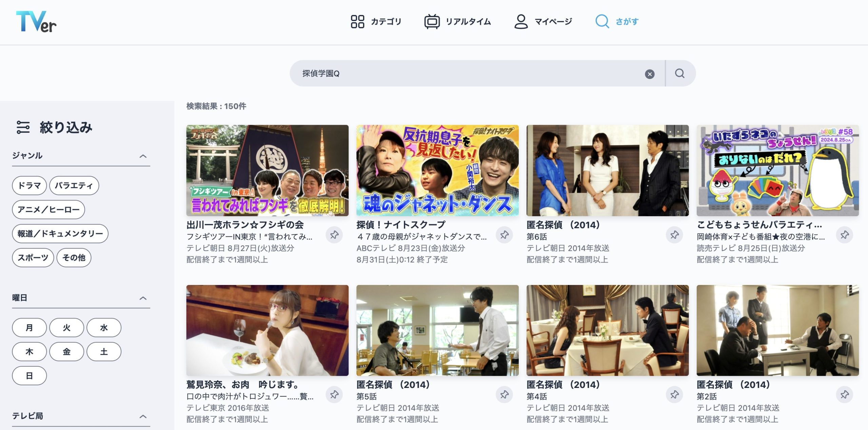The width and height of the screenshot is (868, 430).
Task: Filter by 火 weekday
Action: click(x=67, y=328)
